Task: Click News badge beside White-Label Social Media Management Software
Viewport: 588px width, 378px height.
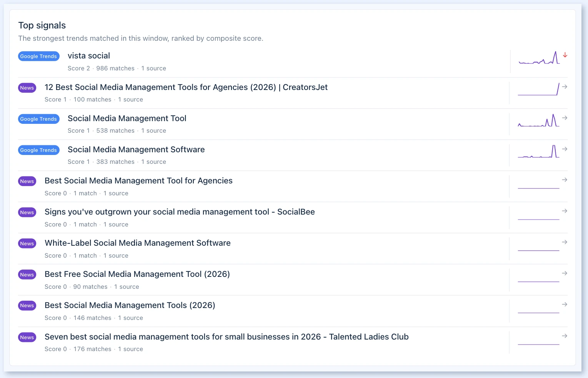Action: point(27,243)
